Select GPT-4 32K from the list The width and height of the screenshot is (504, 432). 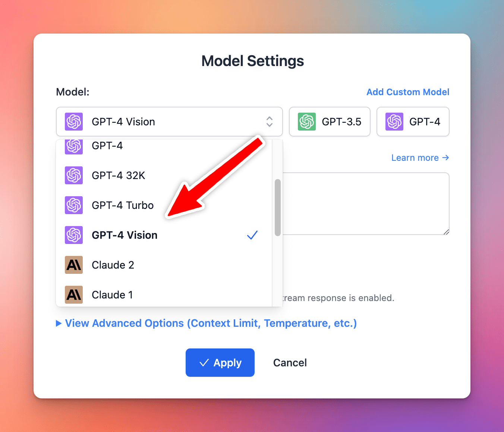pyautogui.click(x=119, y=175)
